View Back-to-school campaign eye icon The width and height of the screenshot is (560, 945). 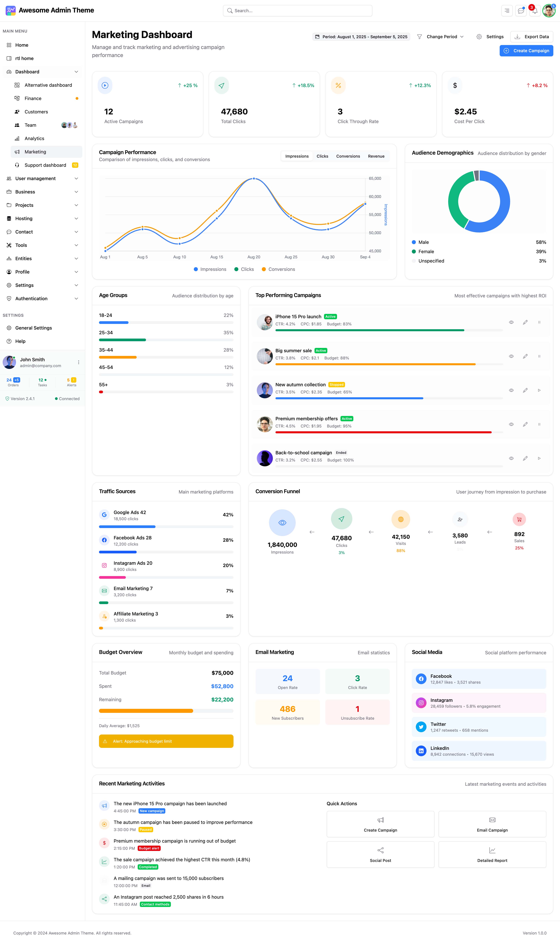pos(511,458)
